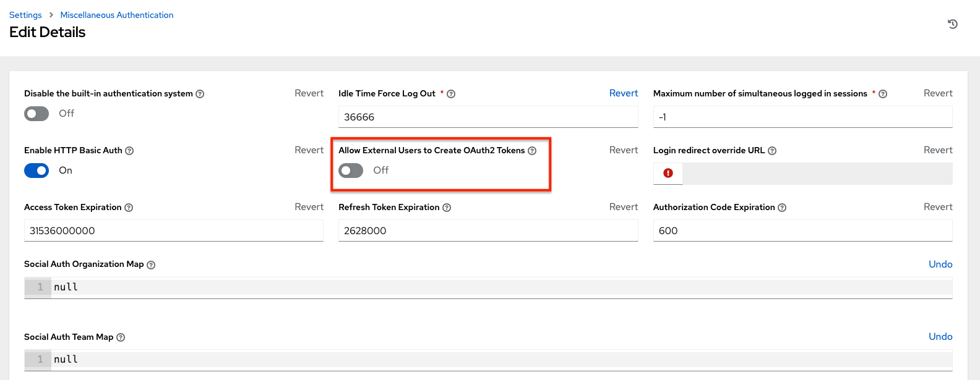The width and height of the screenshot is (980, 380).
Task: Undo changes to Social Auth Organization Map
Action: 940,264
